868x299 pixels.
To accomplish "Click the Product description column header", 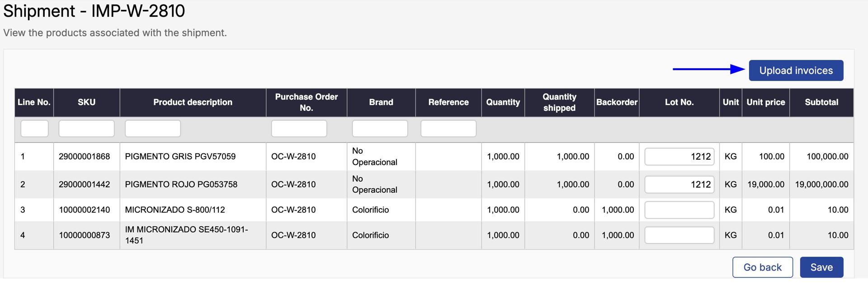I will (x=193, y=102).
